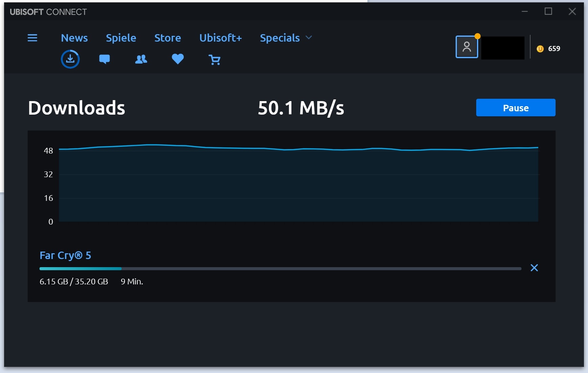Open the shopping cart icon
Screen dimensions: 588x373
(x=214, y=60)
